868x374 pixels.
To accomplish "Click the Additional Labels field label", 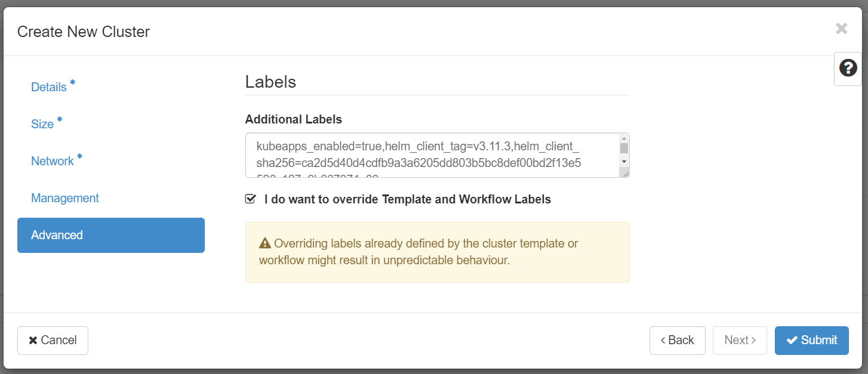I will (x=293, y=119).
